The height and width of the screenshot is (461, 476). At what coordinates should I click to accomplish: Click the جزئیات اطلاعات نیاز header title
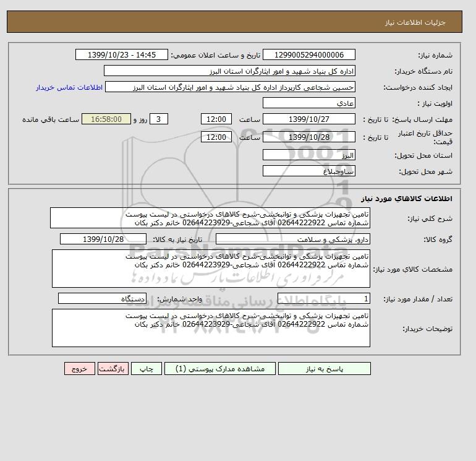tap(415, 22)
